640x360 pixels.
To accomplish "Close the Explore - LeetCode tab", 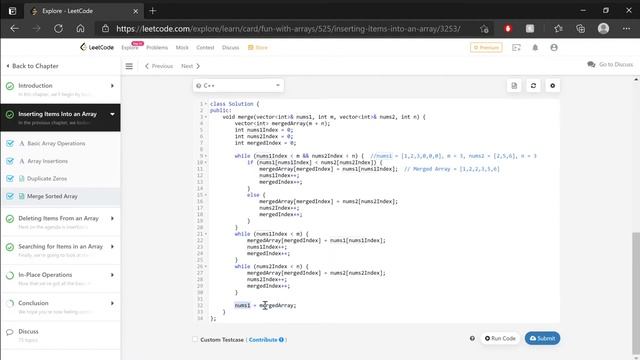I will coord(136,11).
